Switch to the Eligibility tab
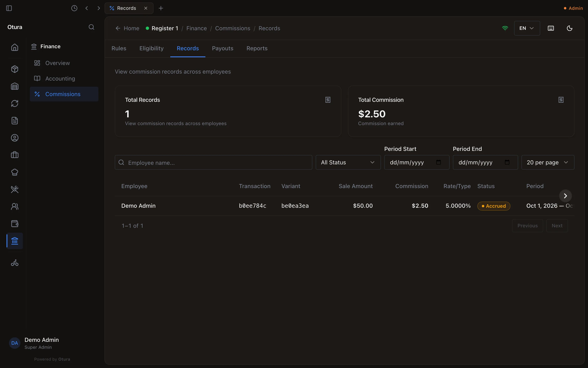 (151, 48)
